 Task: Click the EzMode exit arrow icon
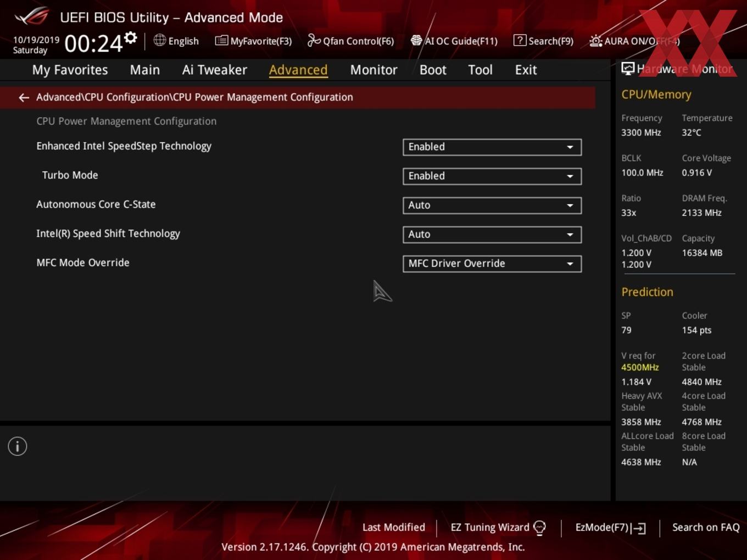pyautogui.click(x=638, y=528)
